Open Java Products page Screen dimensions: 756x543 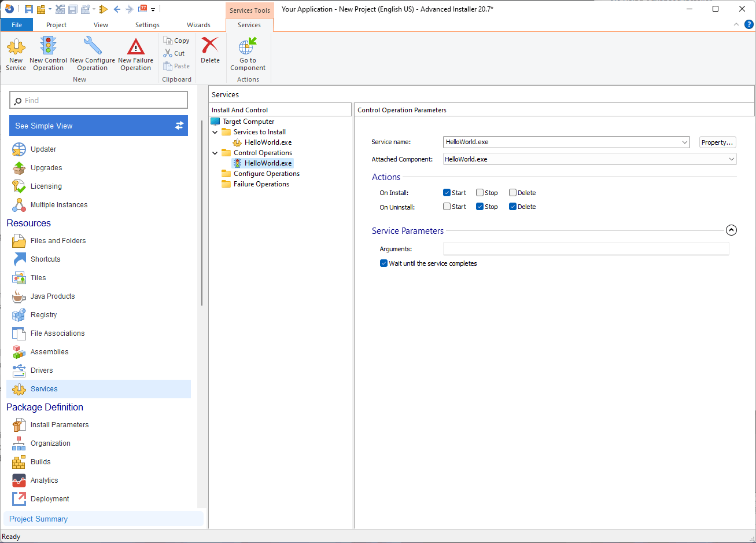click(x=98, y=296)
